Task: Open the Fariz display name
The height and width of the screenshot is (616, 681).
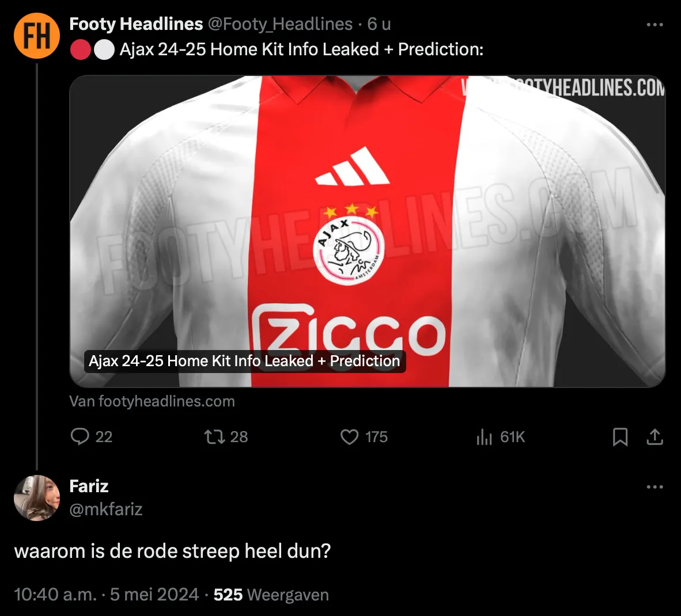Action: (x=89, y=486)
